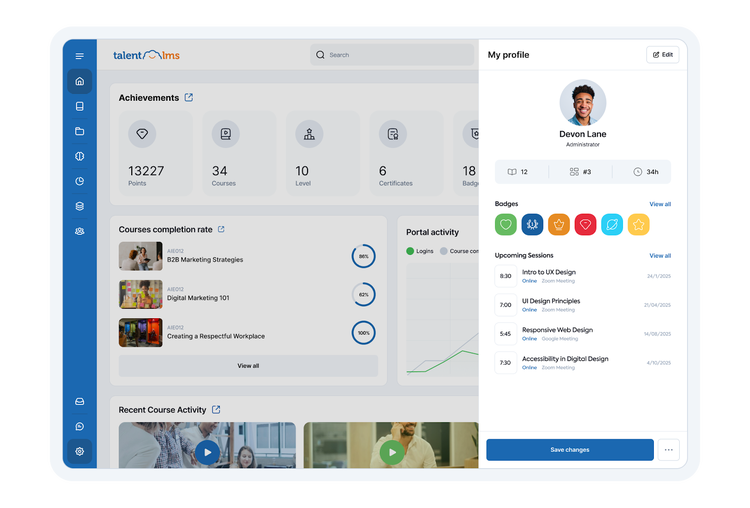Select the orange crown badge
The height and width of the screenshot is (508, 750).
click(x=559, y=224)
